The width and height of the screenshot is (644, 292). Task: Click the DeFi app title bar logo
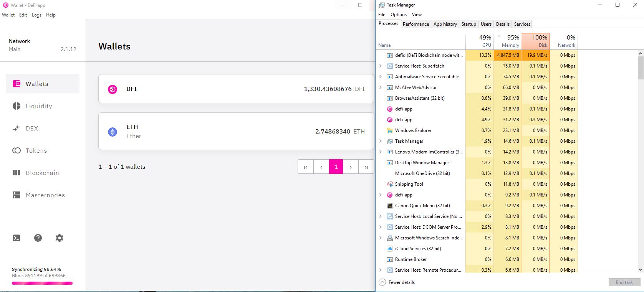click(x=5, y=5)
